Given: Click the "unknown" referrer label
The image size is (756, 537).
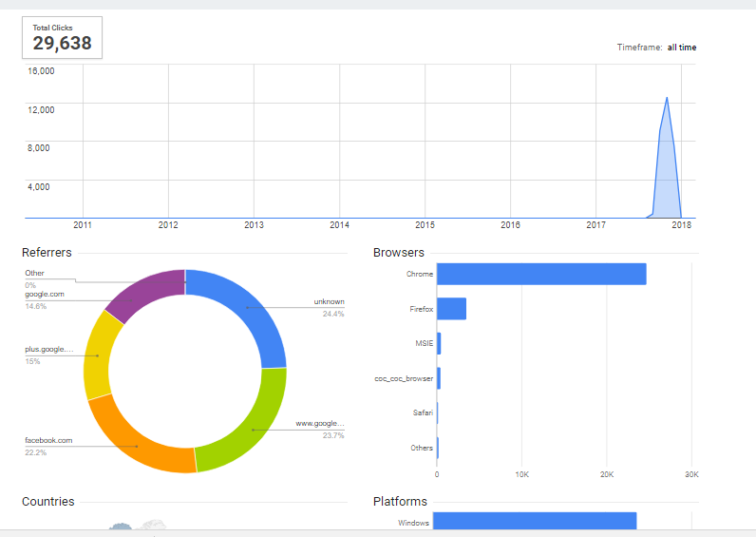Looking at the screenshot, I should click(x=329, y=302).
